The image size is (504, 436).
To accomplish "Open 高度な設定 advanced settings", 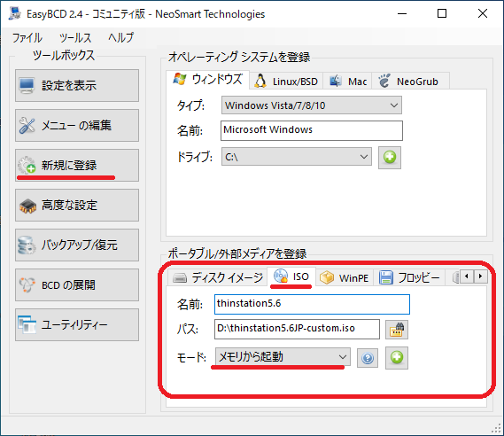I will click(x=77, y=205).
